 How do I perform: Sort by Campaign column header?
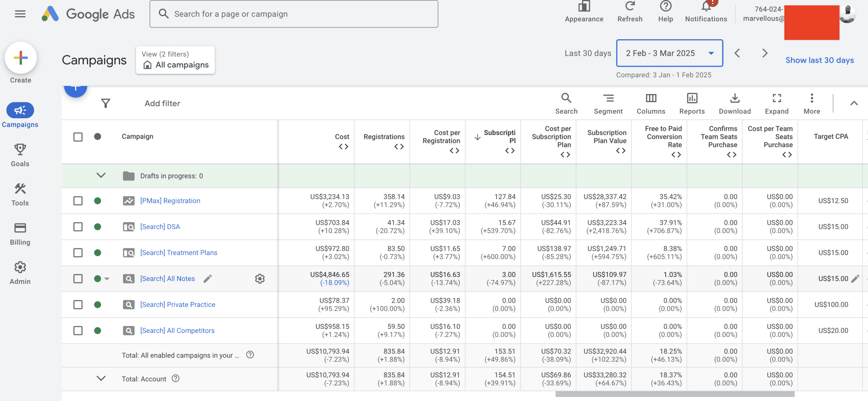click(x=137, y=136)
